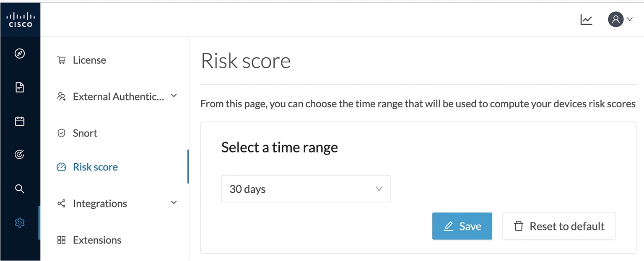644x261 pixels.
Task: Select the Extensions menu item
Action: (97, 240)
